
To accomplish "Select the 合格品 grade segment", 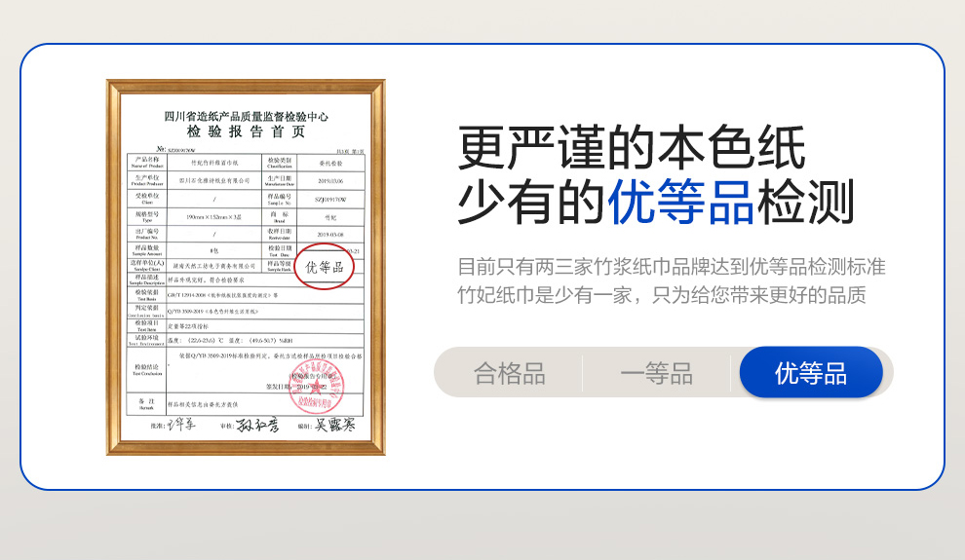I will coord(509,373).
